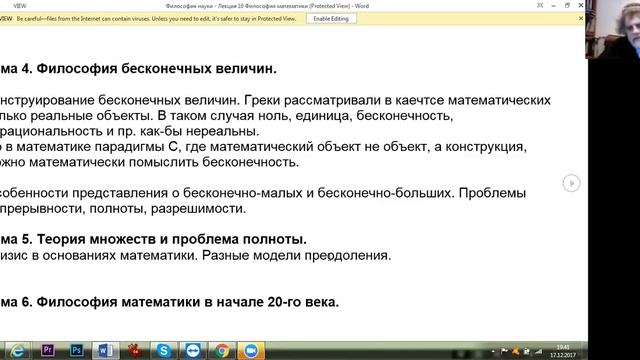Open Internet Explorer from taskbar
The image size is (640, 360).
coord(17,351)
